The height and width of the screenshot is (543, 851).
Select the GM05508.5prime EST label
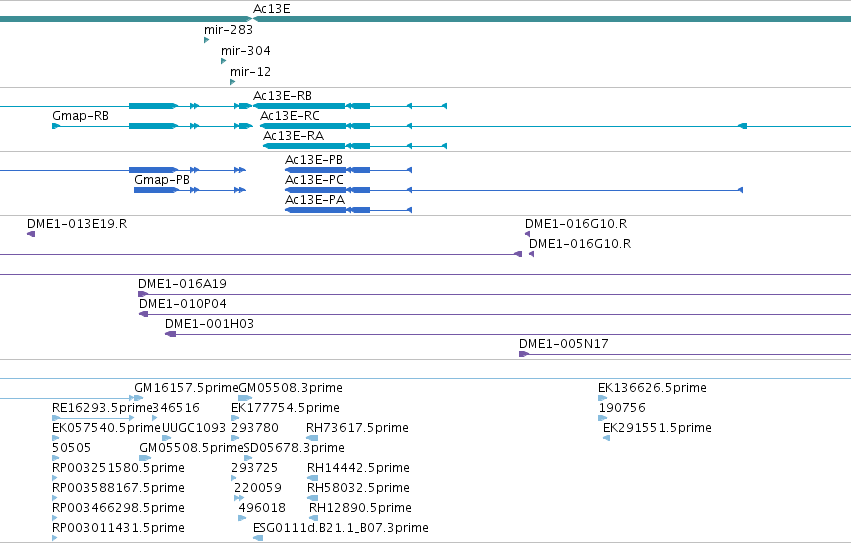pos(191,448)
